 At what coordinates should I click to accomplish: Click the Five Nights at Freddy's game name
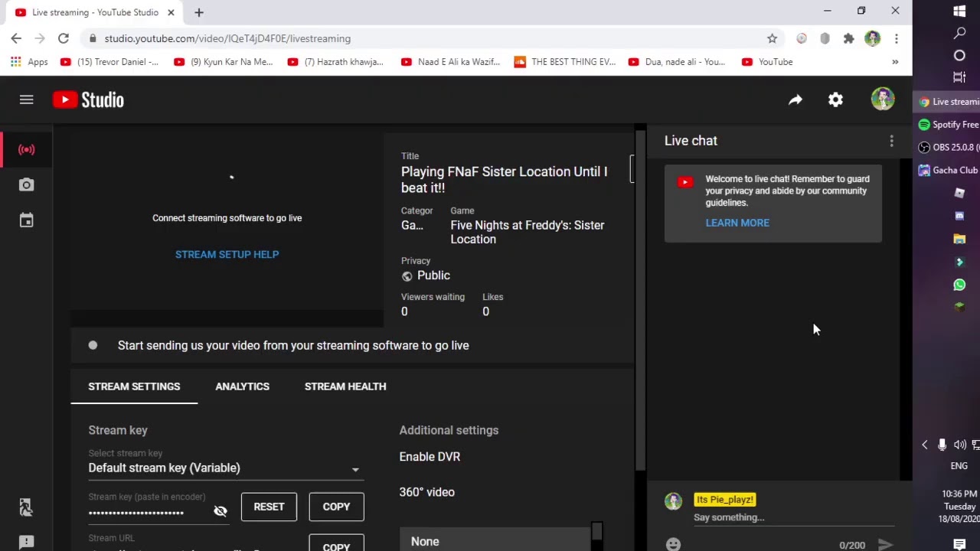pos(527,232)
